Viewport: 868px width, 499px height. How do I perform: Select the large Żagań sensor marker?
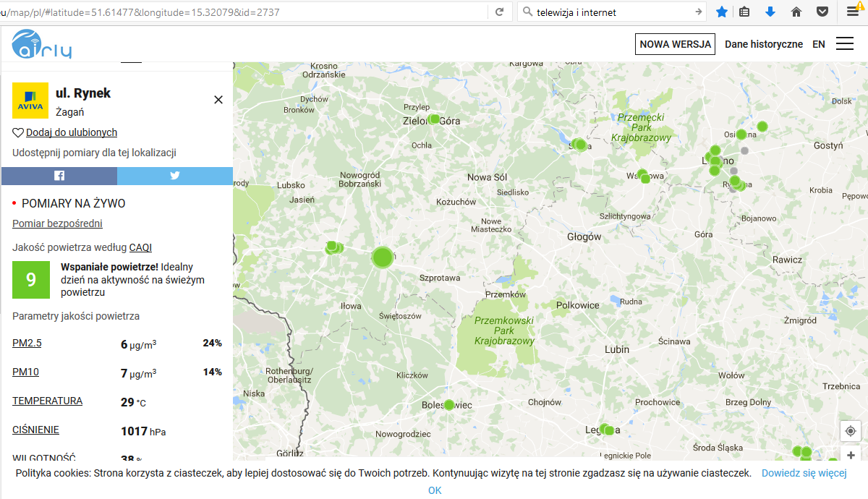(383, 257)
